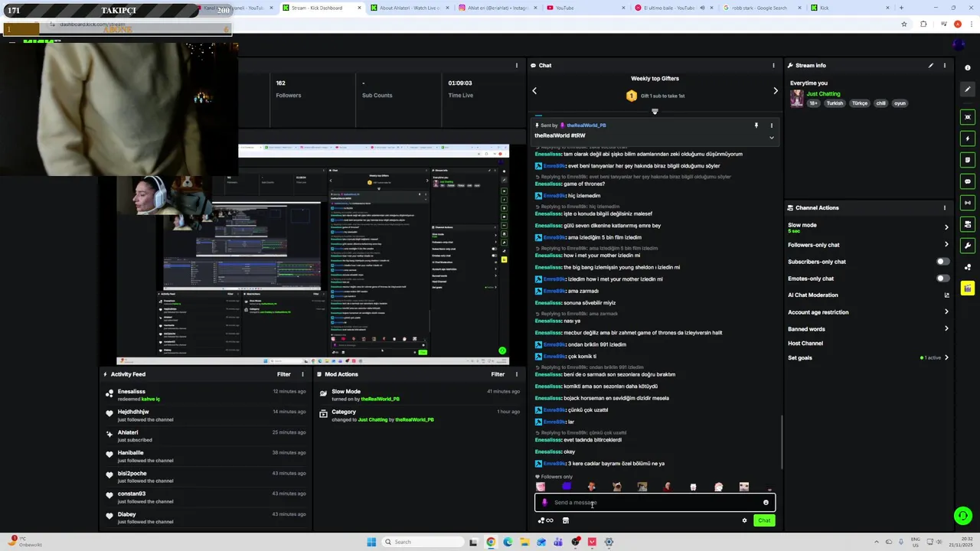Toggle Emotes-only chat switch
The width and height of the screenshot is (980, 551).
click(x=942, y=279)
